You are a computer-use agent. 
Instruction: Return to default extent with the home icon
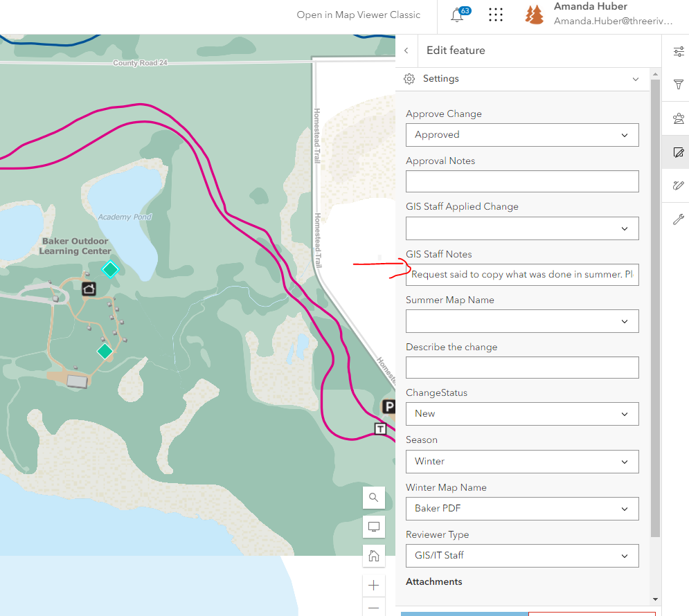click(373, 556)
